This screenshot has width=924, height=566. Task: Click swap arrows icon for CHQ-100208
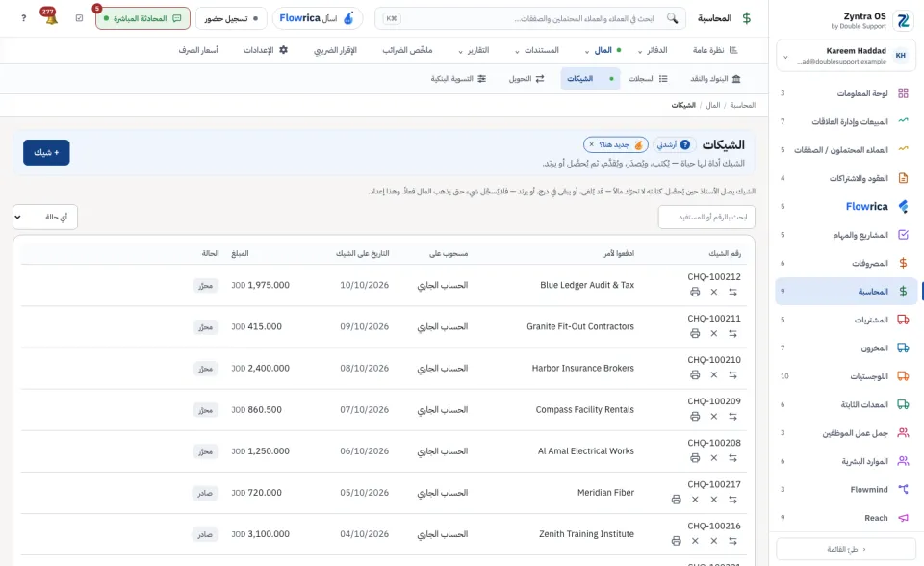pyautogui.click(x=732, y=458)
